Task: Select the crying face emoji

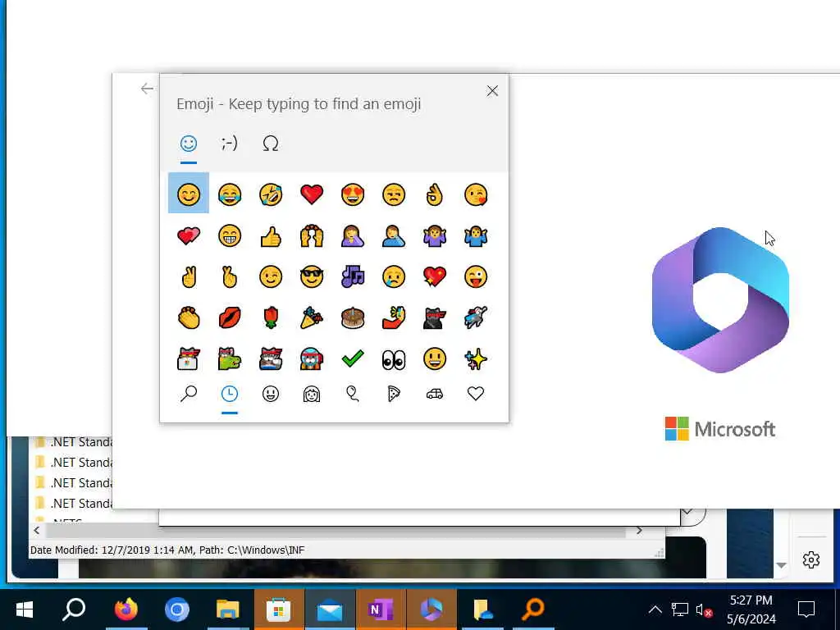Action: (394, 277)
